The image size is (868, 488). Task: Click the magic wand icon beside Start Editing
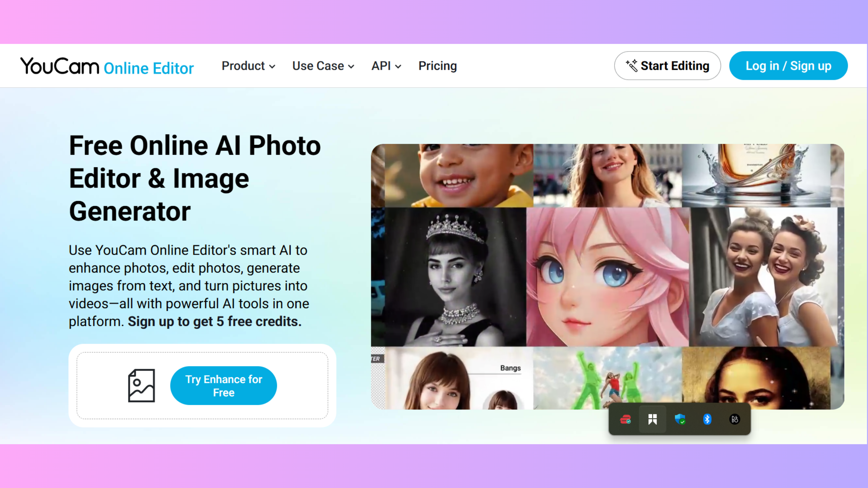click(632, 65)
